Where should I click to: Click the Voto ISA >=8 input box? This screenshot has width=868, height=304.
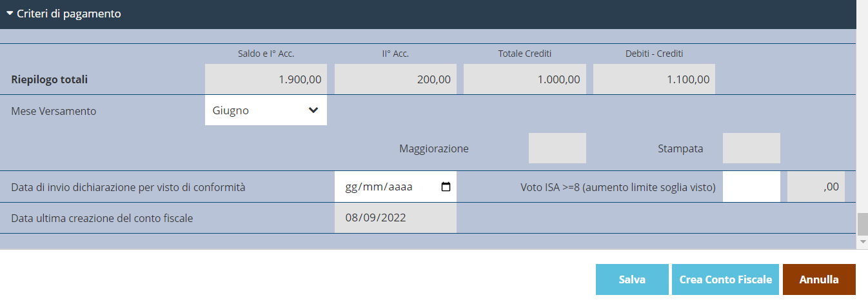pos(751,187)
